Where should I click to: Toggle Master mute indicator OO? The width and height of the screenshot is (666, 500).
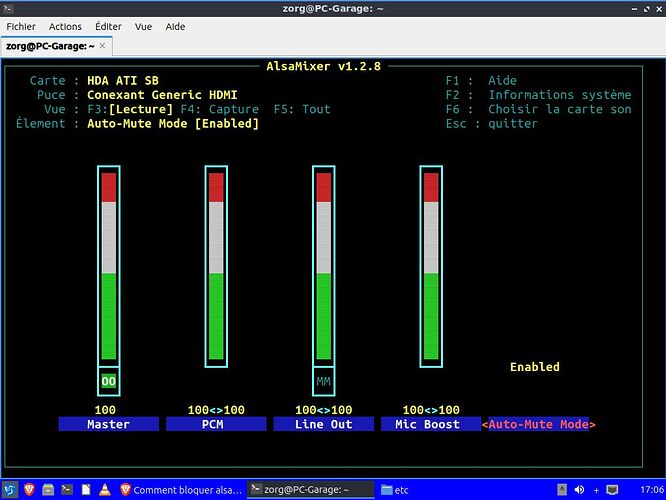click(109, 381)
